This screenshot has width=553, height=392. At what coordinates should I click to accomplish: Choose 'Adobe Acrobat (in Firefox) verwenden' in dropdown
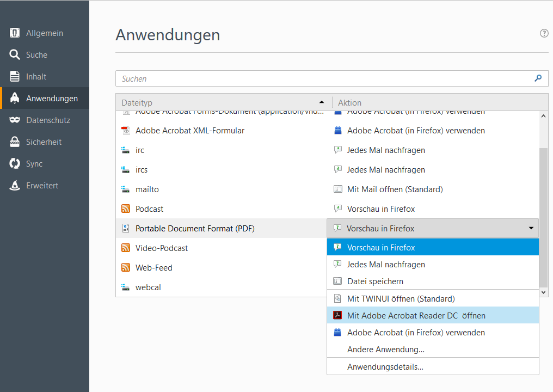(x=433, y=332)
